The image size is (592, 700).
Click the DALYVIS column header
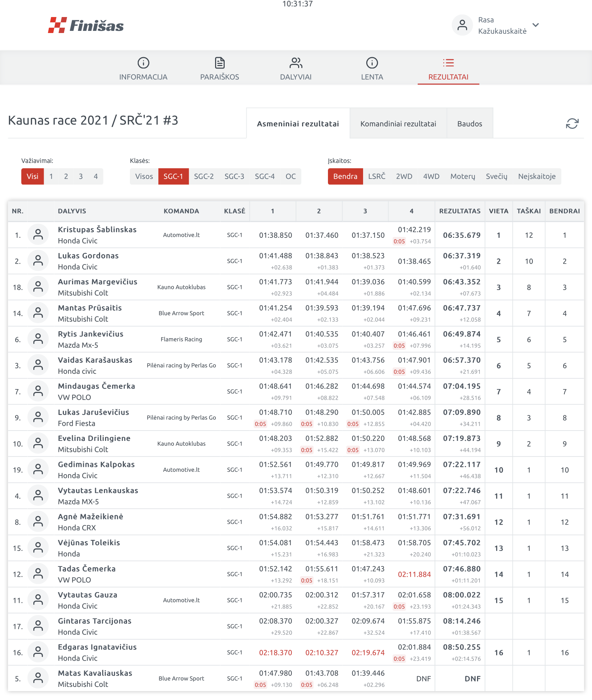pyautogui.click(x=72, y=211)
